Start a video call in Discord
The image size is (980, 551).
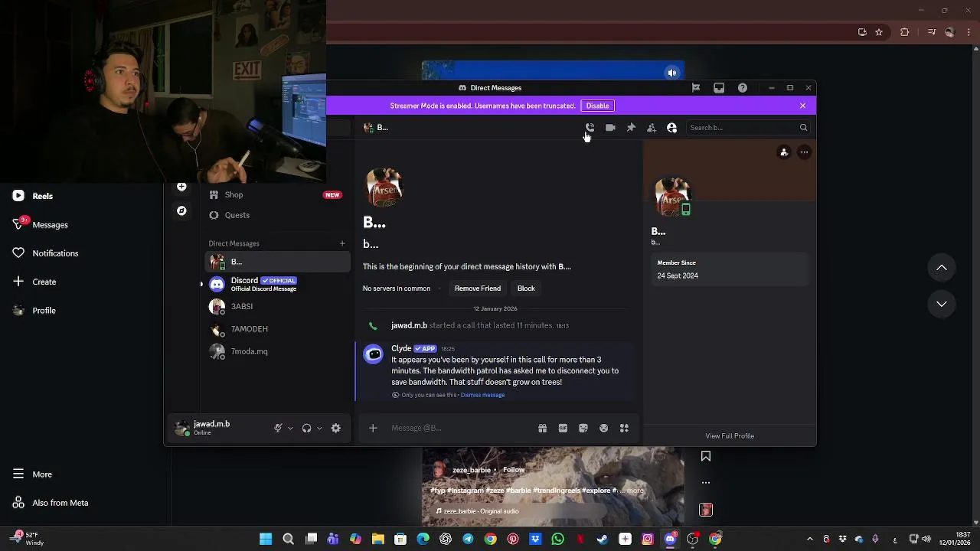pos(610,128)
